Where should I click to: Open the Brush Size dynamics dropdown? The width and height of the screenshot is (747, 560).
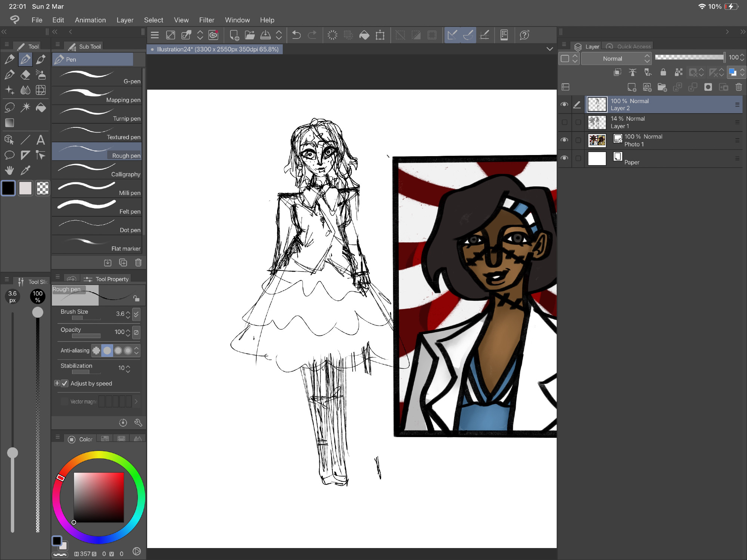136,314
